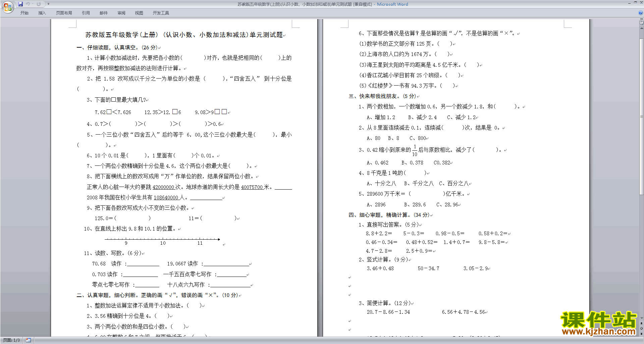Click heading 四、细心审题，精确计算
The height and width of the screenshot is (344, 644).
[x=389, y=215]
